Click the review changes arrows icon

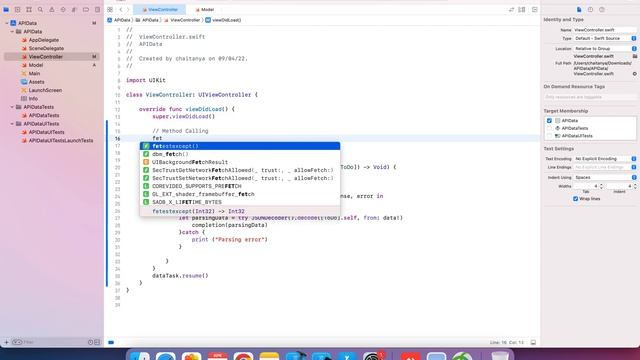tap(511, 9)
